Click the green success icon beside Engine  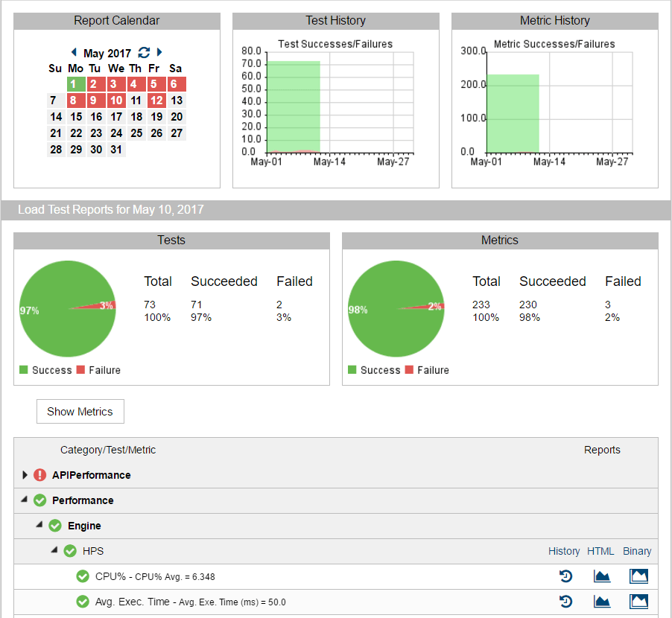coord(55,526)
